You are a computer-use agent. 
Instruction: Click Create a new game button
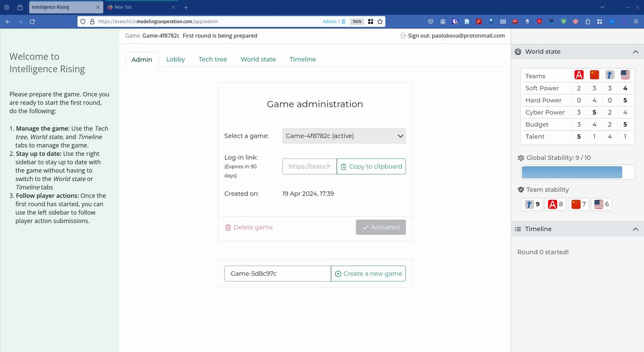(368, 274)
